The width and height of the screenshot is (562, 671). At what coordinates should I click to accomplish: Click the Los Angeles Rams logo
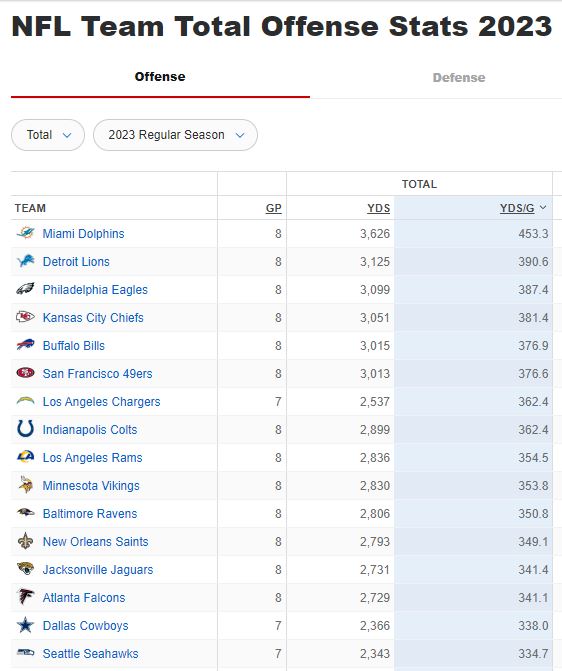[25, 457]
